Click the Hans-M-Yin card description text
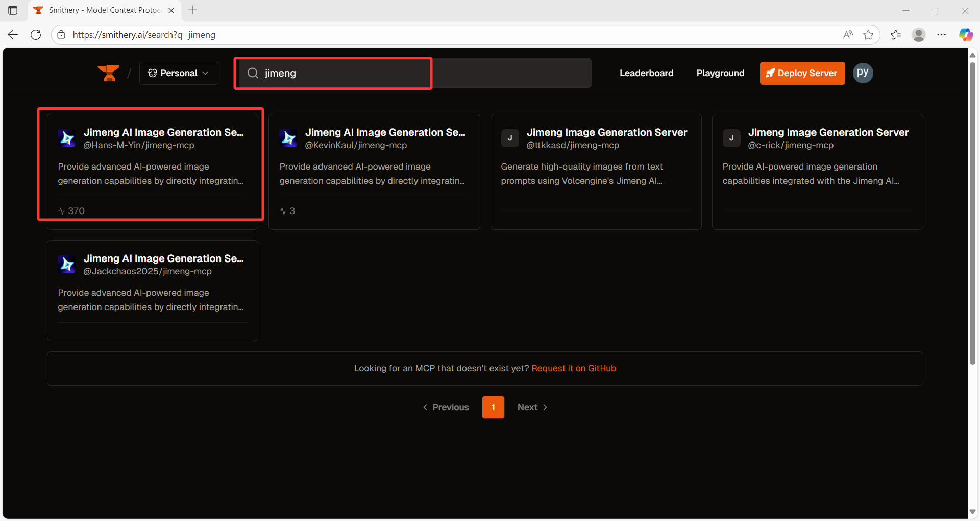 click(x=151, y=174)
